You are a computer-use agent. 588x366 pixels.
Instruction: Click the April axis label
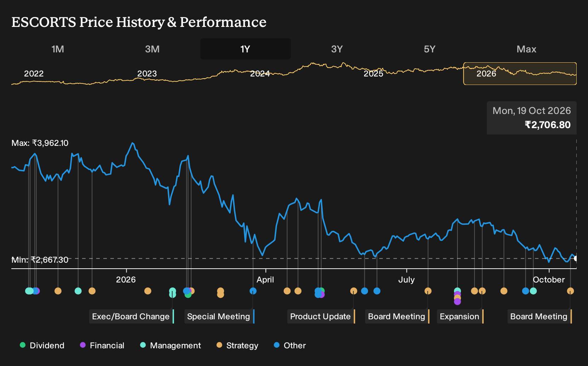(265, 280)
